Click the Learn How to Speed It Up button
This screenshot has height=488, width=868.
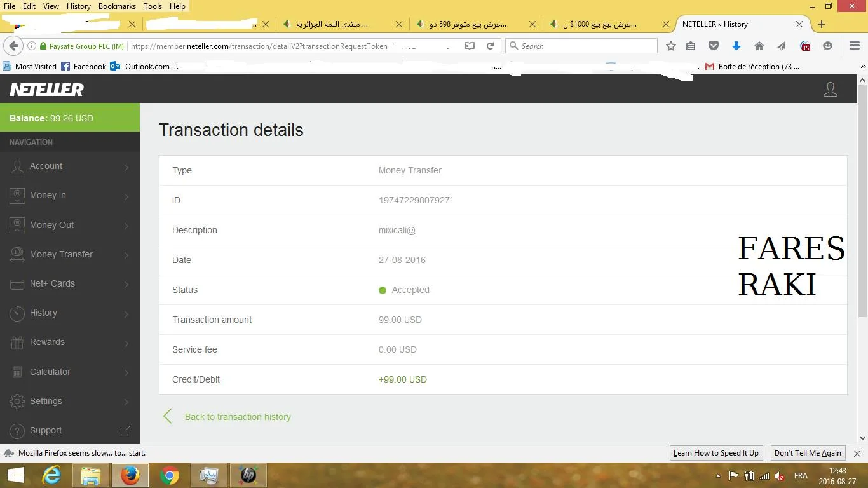pyautogui.click(x=715, y=453)
